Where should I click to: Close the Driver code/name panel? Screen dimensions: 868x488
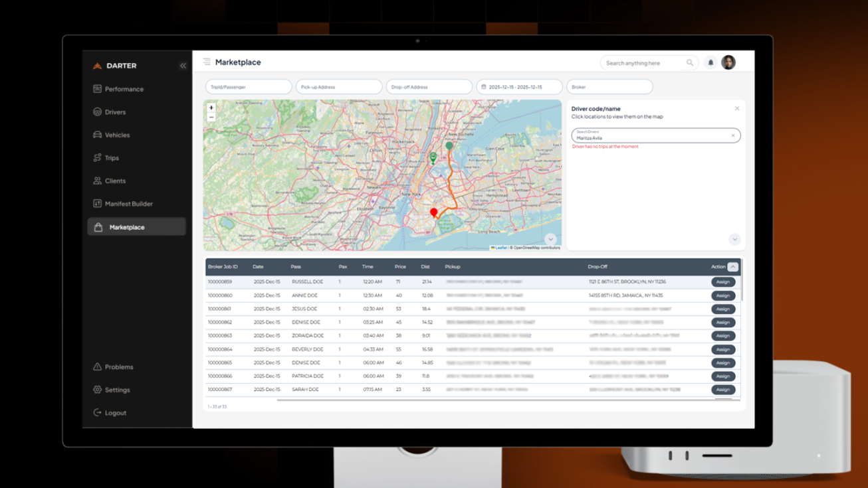[737, 109]
